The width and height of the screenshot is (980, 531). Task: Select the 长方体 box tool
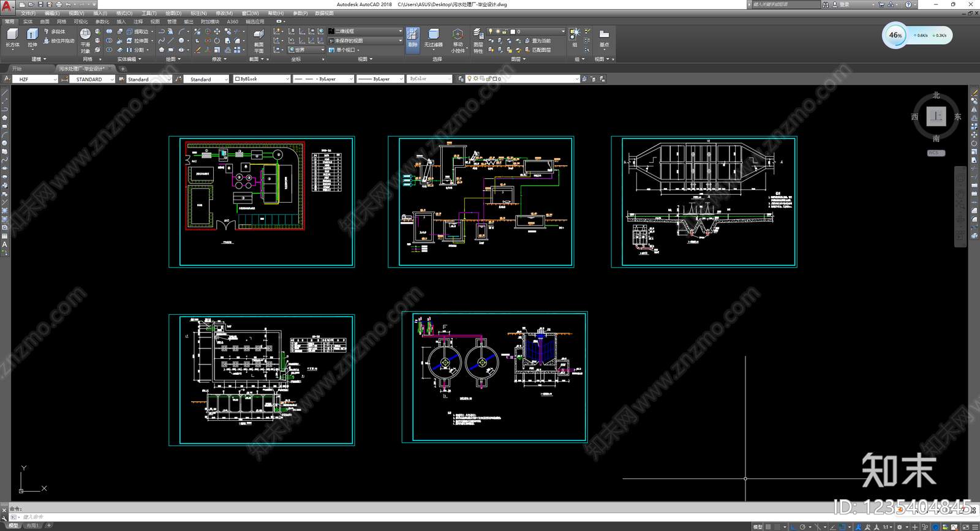12,37
